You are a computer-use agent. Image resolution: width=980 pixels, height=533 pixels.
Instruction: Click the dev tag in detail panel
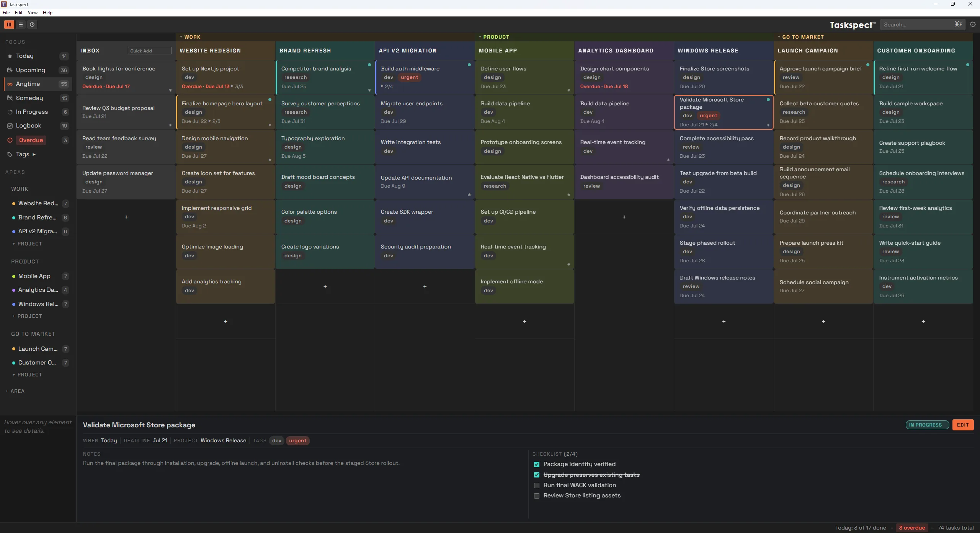[x=277, y=441]
